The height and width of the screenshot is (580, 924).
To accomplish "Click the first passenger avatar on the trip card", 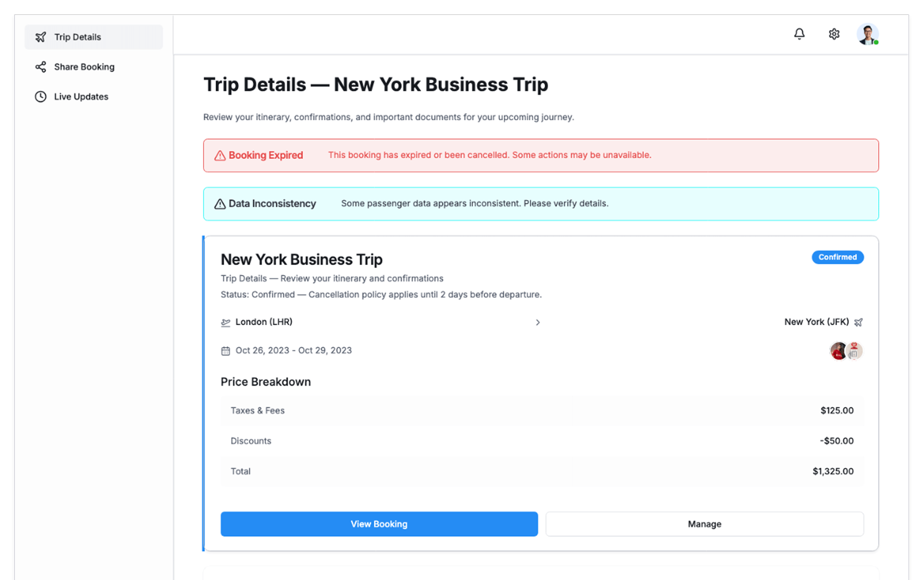I will pos(838,351).
